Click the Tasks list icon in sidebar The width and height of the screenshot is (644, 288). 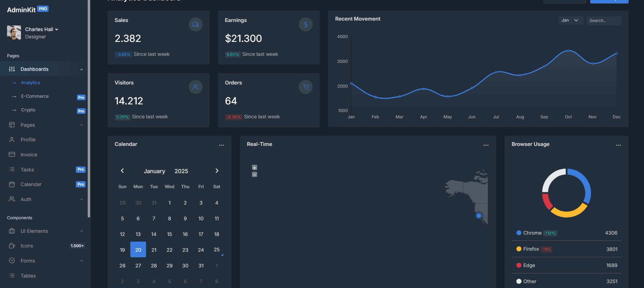(12, 169)
